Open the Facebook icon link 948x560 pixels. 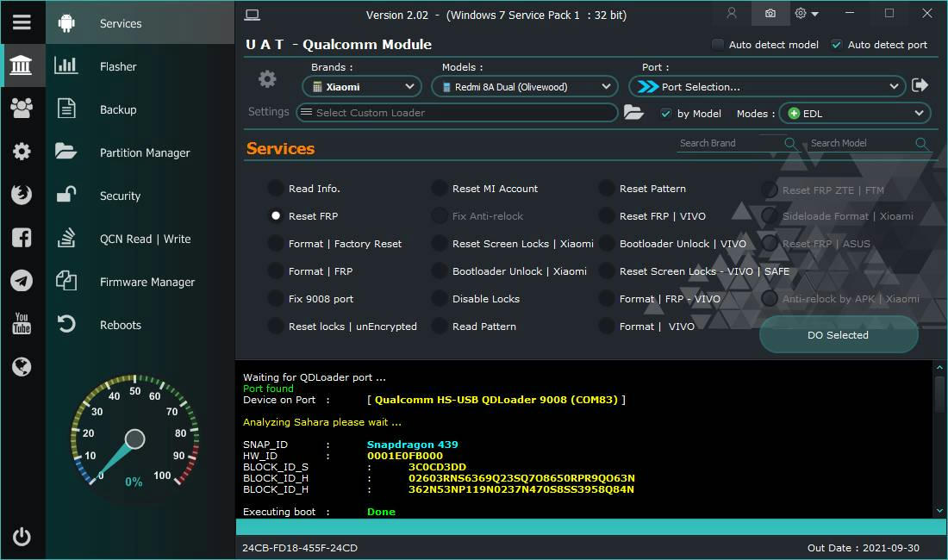[22, 238]
